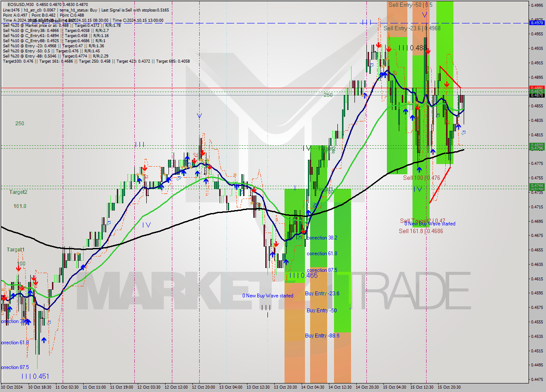Click the 'Sell 100 | 0.476' label
Image resolution: width=546 pixels, height=392 pixels.
(421, 178)
